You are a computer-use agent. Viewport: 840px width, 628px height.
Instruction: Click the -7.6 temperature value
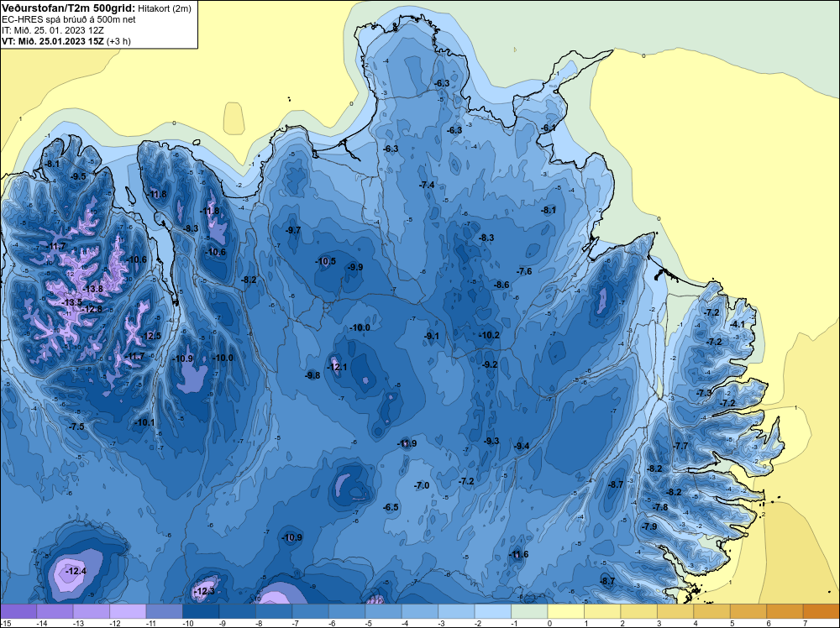[524, 271]
